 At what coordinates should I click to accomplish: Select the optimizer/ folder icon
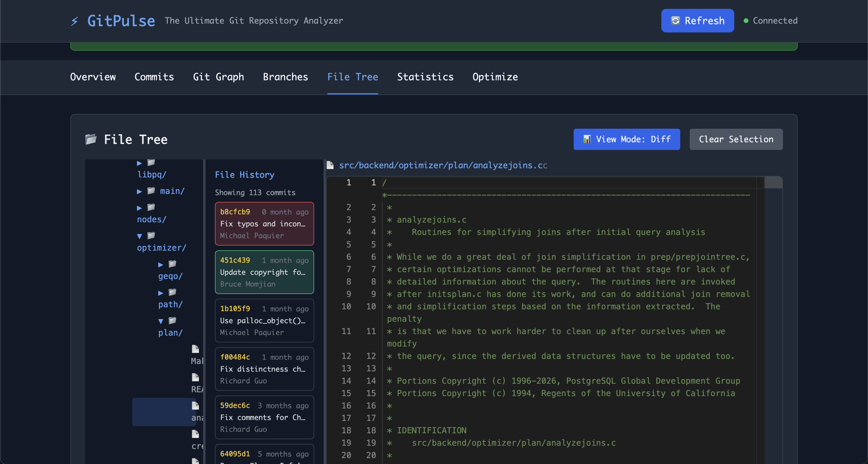point(151,236)
